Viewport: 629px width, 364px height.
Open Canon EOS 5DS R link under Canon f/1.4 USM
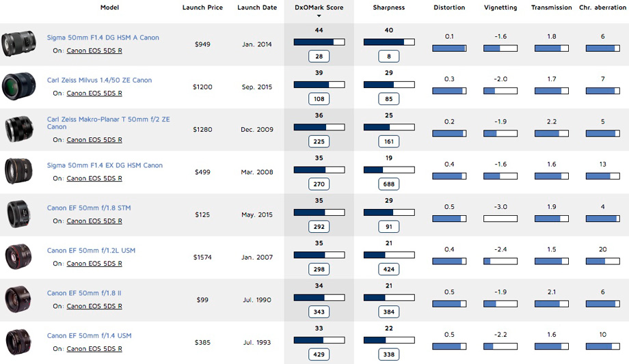point(94,349)
